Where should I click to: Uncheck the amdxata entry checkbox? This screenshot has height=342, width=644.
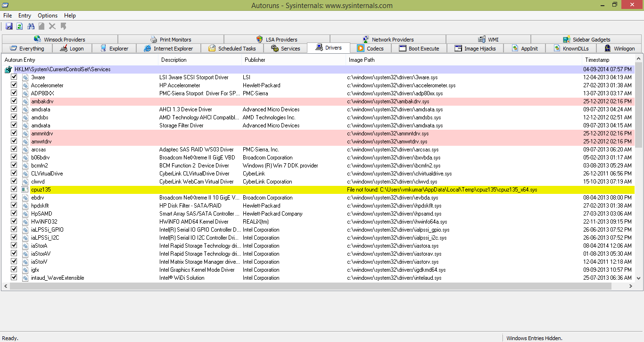[14, 125]
